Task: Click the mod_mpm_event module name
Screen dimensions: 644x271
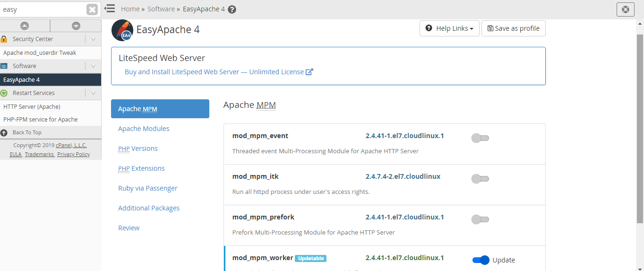Action: 260,136
